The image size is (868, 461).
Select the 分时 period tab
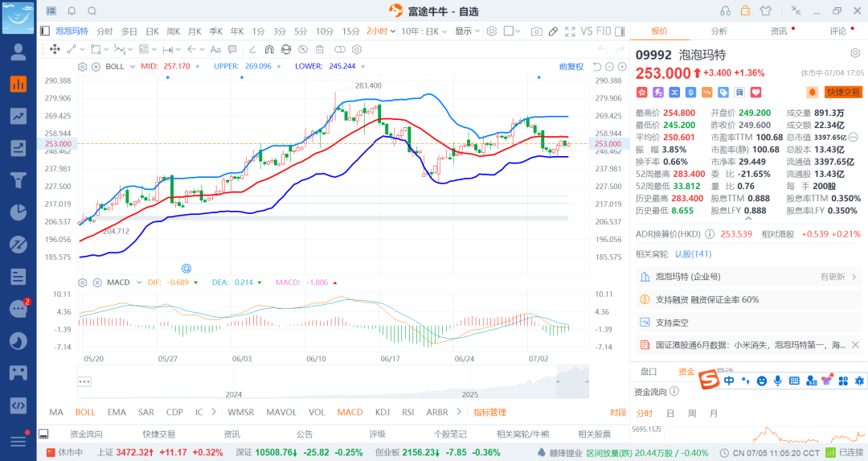[104, 31]
